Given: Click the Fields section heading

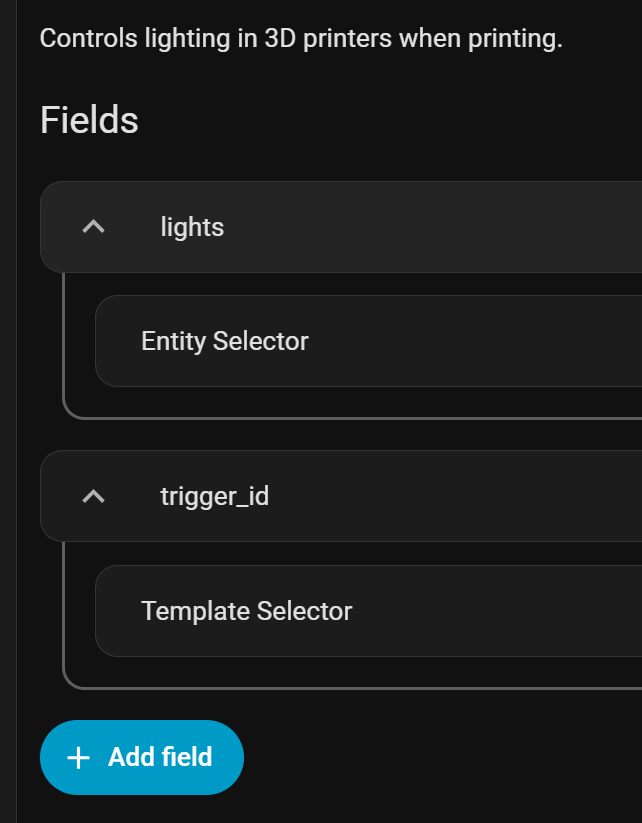Looking at the screenshot, I should point(89,120).
